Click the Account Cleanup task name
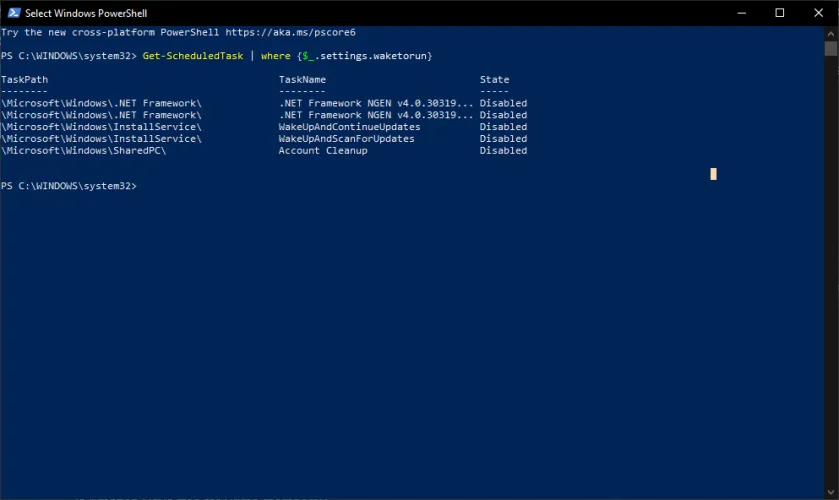The height and width of the screenshot is (500, 839). point(323,151)
